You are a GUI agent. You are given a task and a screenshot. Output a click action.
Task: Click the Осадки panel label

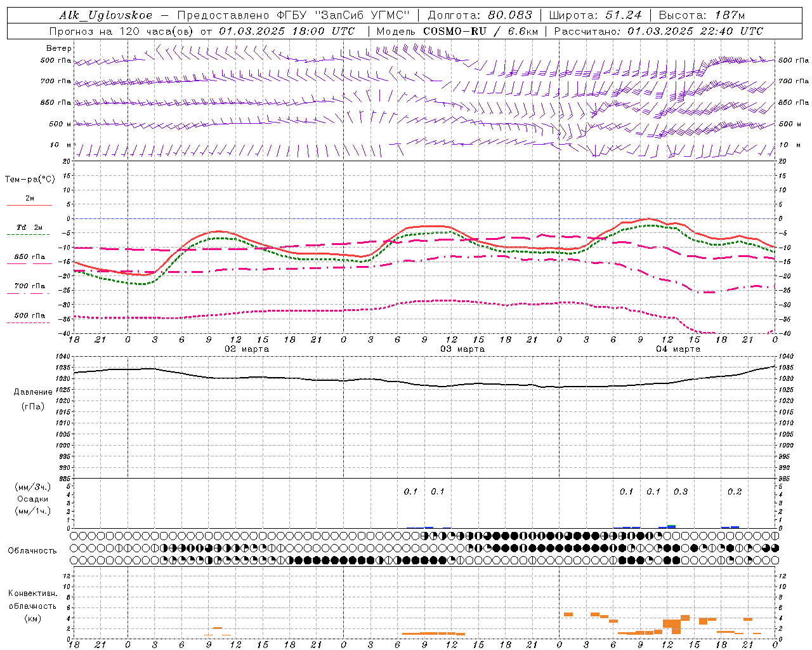point(32,499)
